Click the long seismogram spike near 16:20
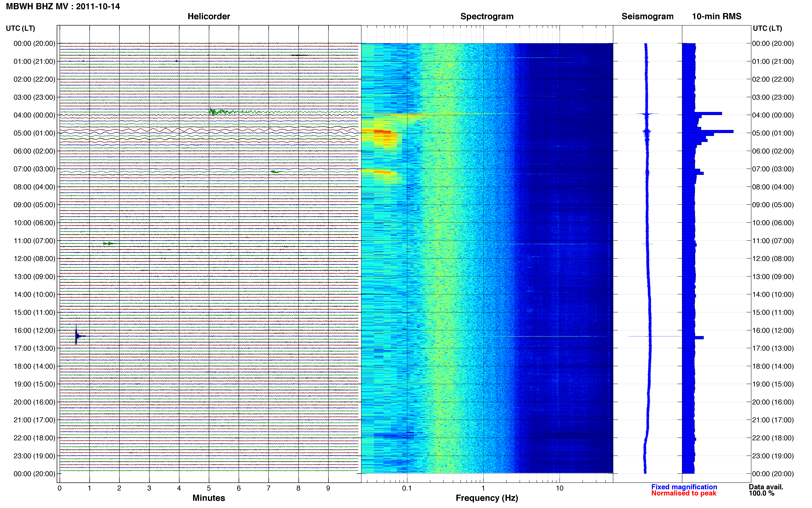 pyautogui.click(x=655, y=336)
